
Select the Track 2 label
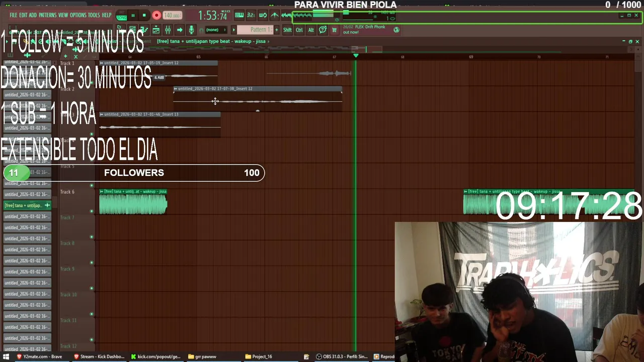coord(67,89)
